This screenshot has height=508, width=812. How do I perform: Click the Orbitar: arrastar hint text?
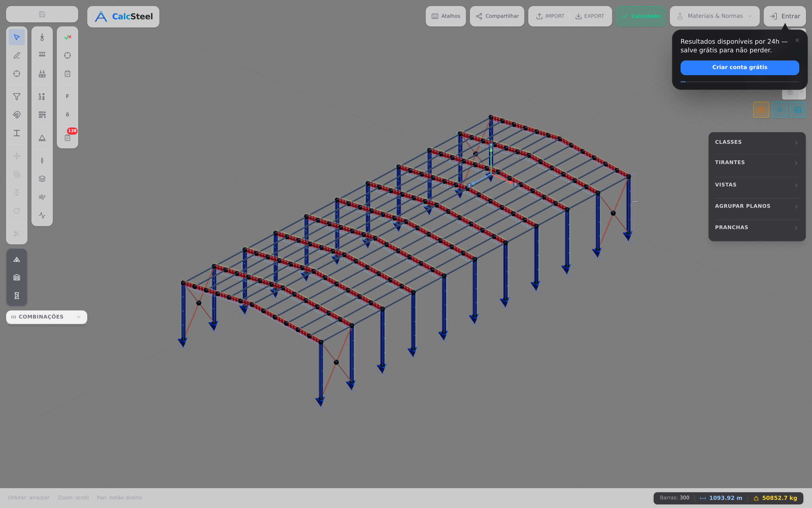pyautogui.click(x=29, y=498)
